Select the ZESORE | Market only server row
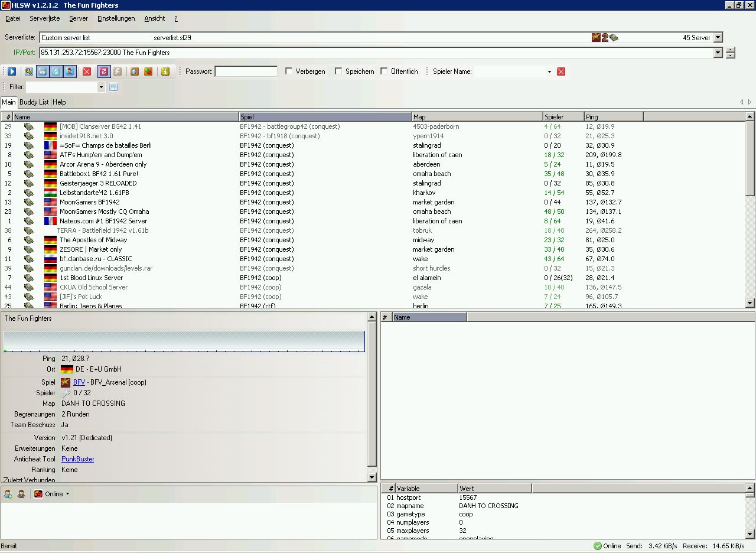Image resolution: width=756 pixels, height=553 pixels. tap(373, 249)
